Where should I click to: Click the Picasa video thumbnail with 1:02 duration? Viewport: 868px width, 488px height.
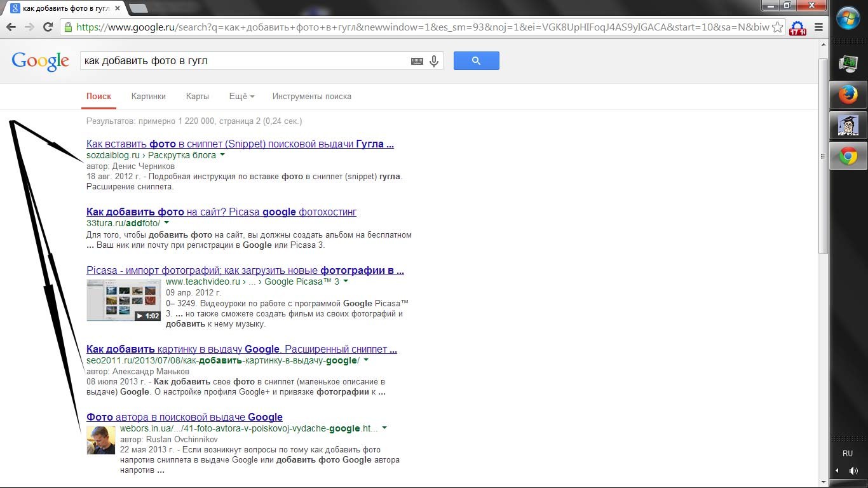click(124, 300)
